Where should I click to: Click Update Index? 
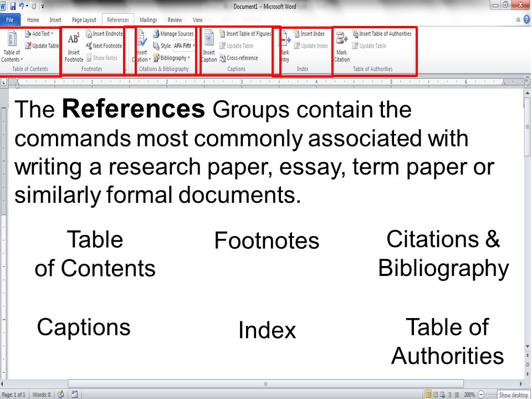click(311, 45)
